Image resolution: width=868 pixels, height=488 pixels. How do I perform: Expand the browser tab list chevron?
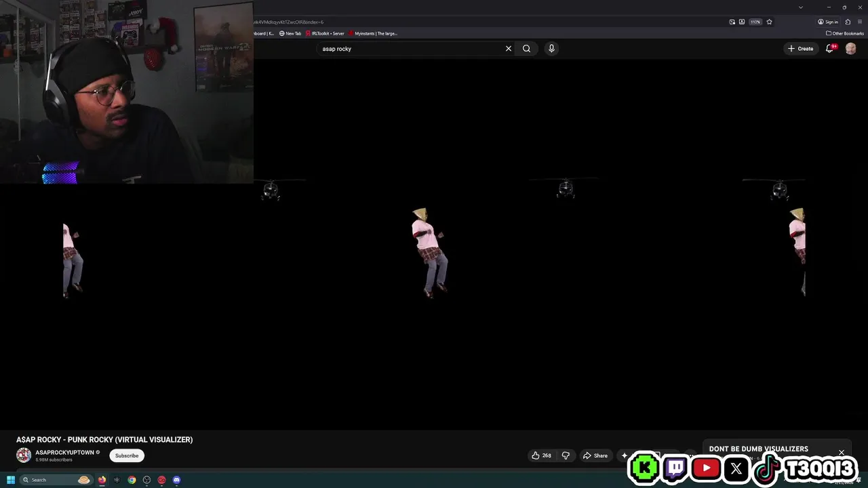(x=801, y=7)
